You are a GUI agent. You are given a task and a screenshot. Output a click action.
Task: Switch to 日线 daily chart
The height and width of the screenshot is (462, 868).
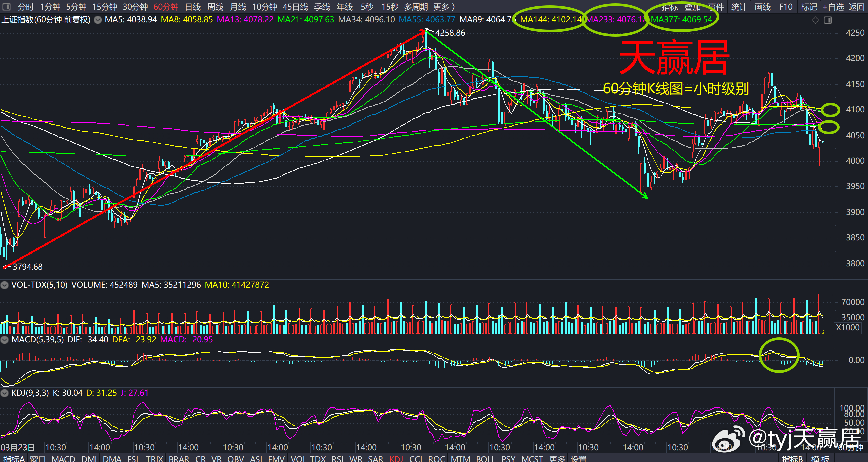click(x=193, y=7)
